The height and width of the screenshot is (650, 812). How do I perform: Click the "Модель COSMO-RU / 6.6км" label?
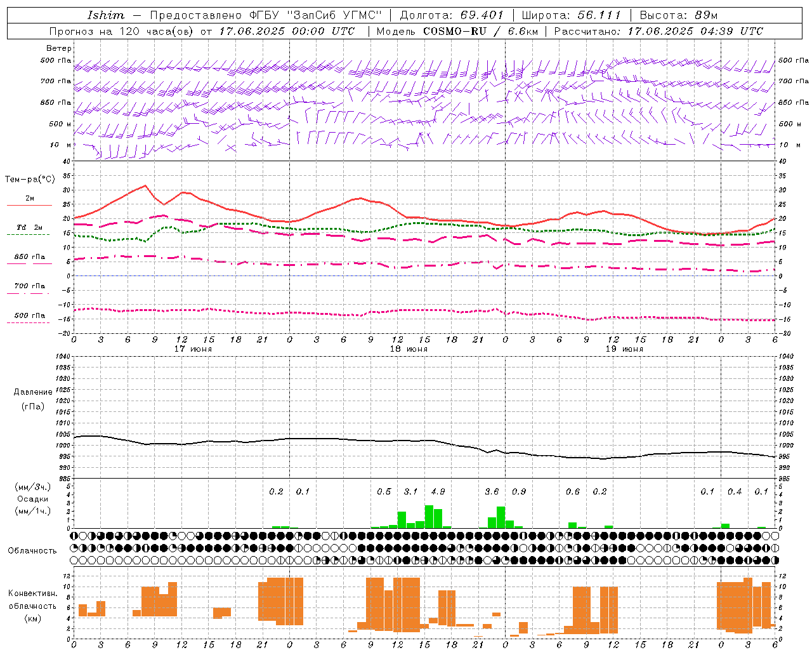click(457, 31)
